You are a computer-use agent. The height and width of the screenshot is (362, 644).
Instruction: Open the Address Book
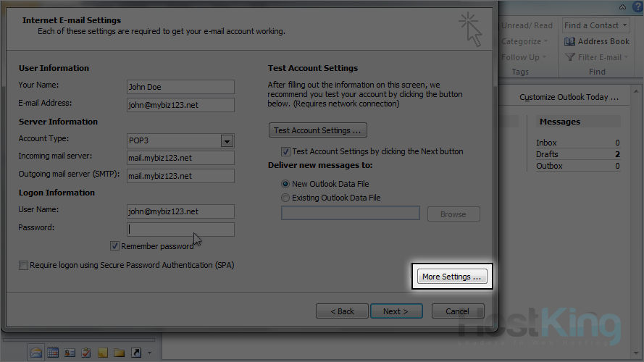tap(597, 41)
